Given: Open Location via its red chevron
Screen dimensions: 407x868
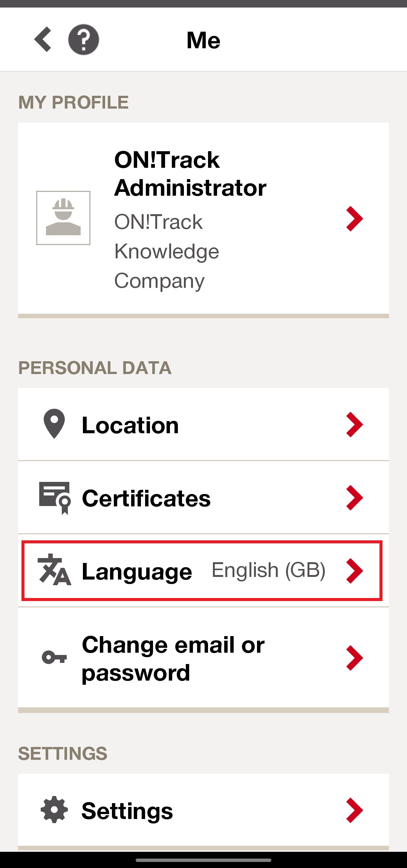Looking at the screenshot, I should (354, 425).
